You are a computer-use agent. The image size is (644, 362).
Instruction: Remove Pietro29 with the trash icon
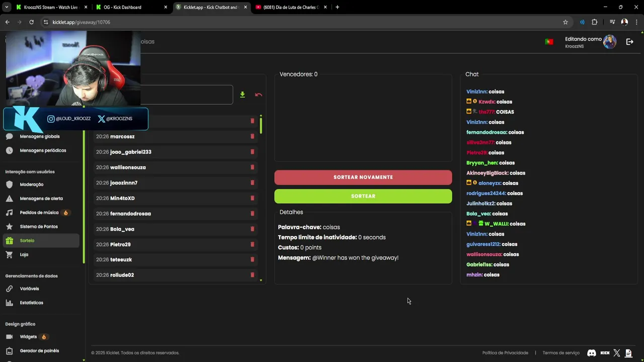point(252,244)
